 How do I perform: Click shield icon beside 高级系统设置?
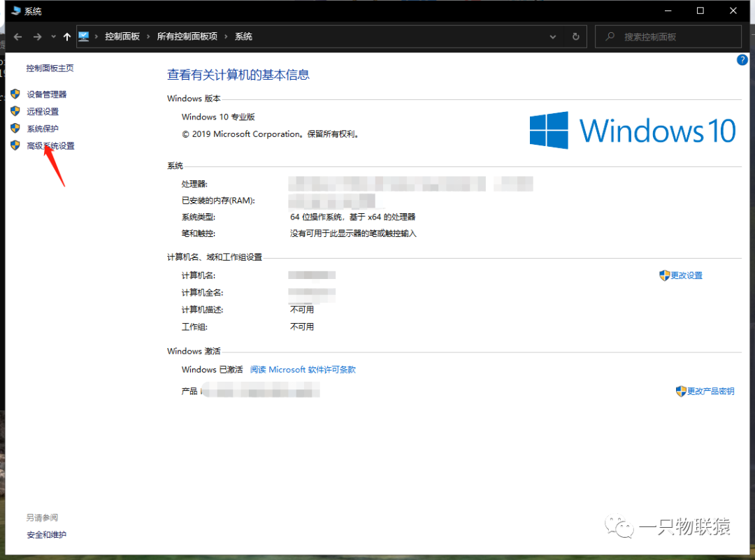click(x=15, y=145)
